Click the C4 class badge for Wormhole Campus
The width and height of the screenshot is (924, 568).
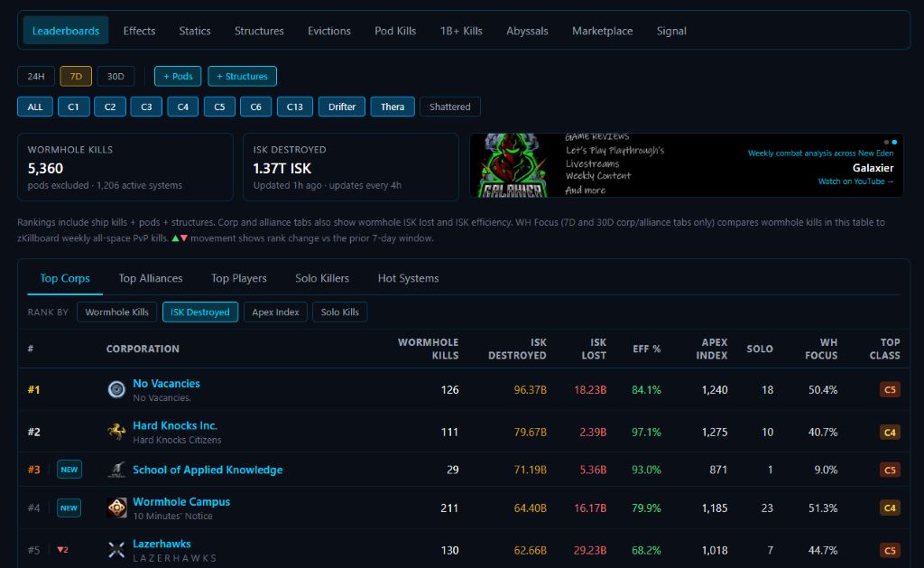[890, 507]
